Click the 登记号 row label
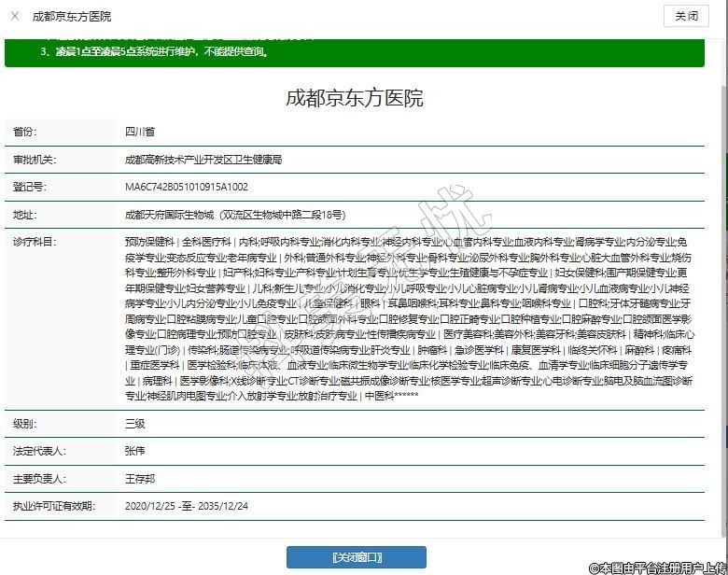This screenshot has height=575, width=728. point(30,187)
